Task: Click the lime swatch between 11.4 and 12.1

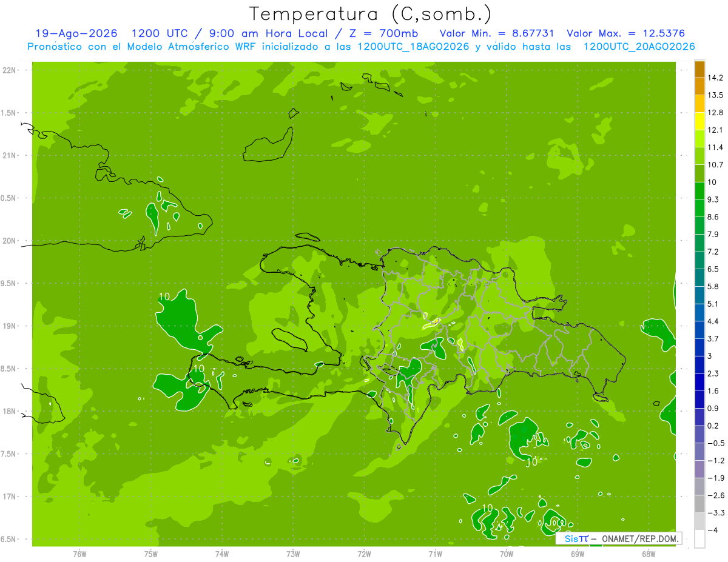Action: coord(699,138)
